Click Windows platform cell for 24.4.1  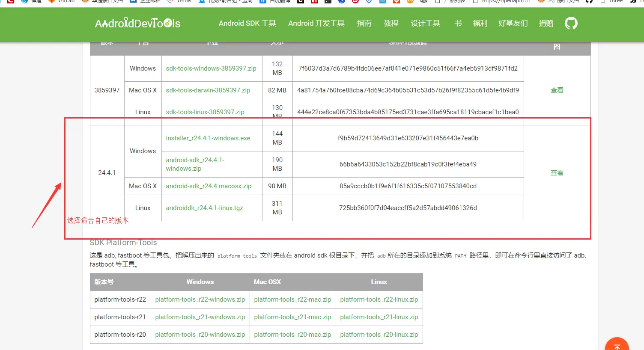point(143,151)
